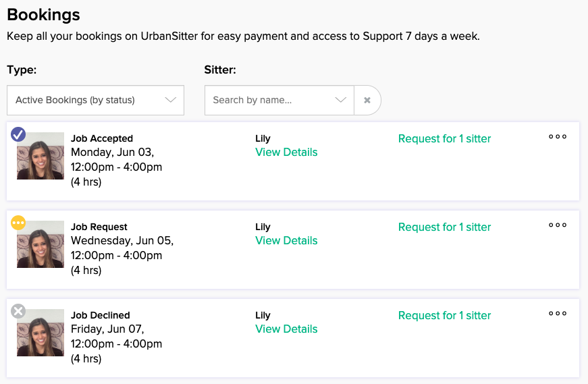Open Request for 1 sitter on Friday booking
The width and height of the screenshot is (588, 384).
click(444, 316)
